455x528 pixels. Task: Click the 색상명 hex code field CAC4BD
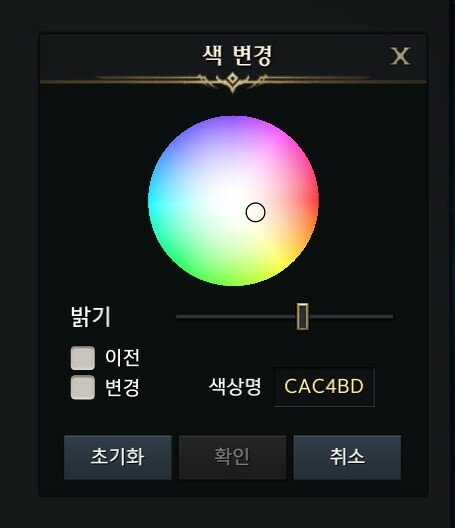pyautogui.click(x=324, y=387)
